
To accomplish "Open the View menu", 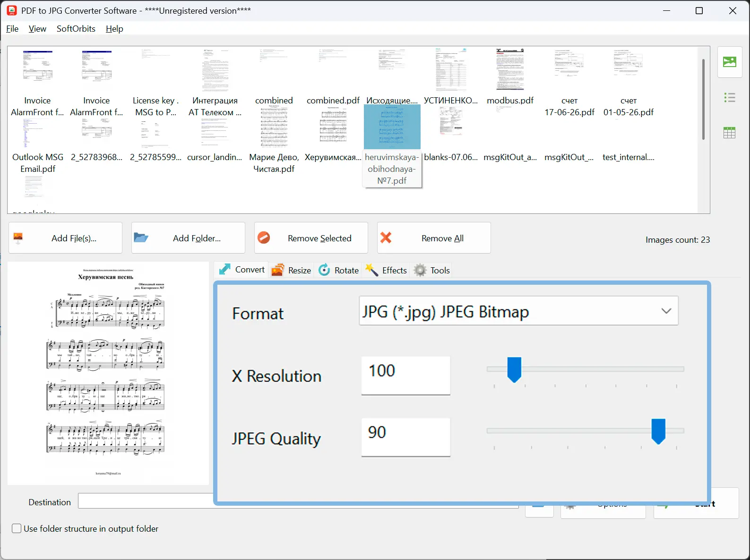I will click(37, 29).
